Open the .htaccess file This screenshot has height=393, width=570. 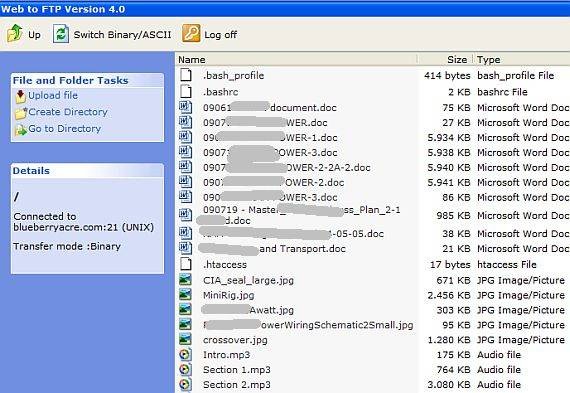point(225,264)
